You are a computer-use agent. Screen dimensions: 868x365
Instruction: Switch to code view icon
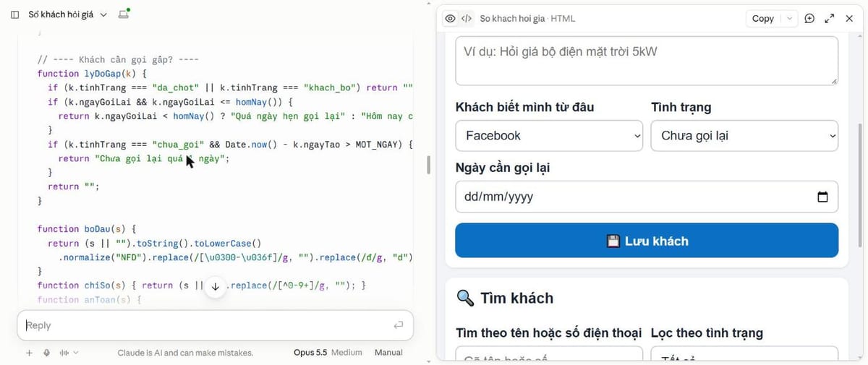[x=467, y=19]
